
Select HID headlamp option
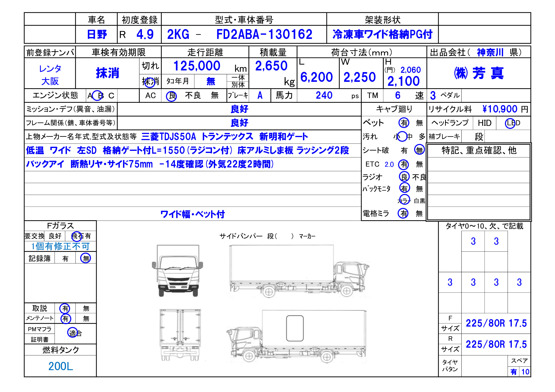pyautogui.click(x=484, y=123)
